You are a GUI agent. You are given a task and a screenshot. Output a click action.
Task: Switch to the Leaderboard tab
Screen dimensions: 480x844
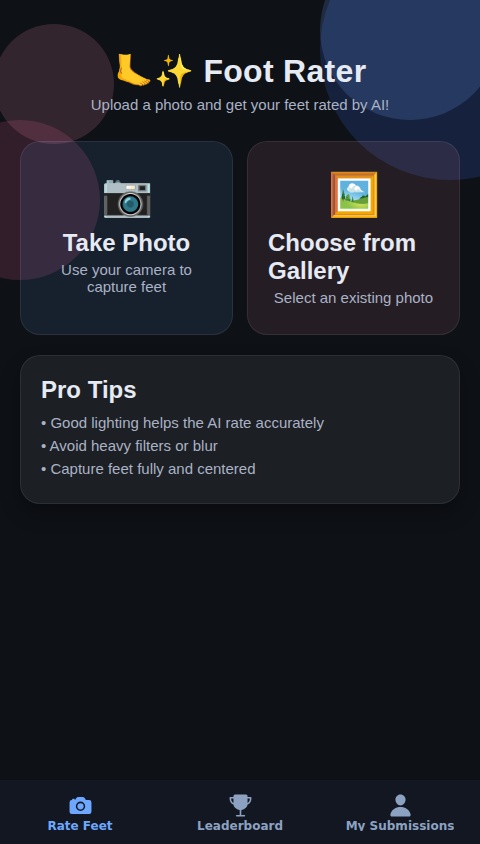pos(240,813)
